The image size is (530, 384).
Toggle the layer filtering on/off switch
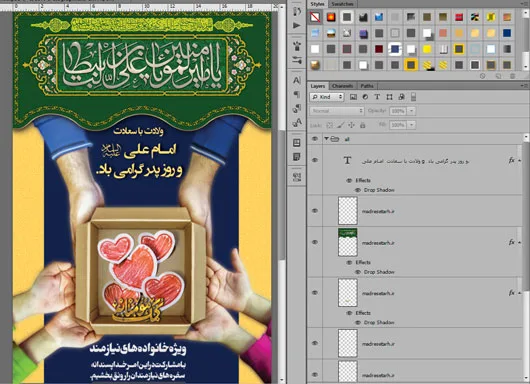[413, 97]
